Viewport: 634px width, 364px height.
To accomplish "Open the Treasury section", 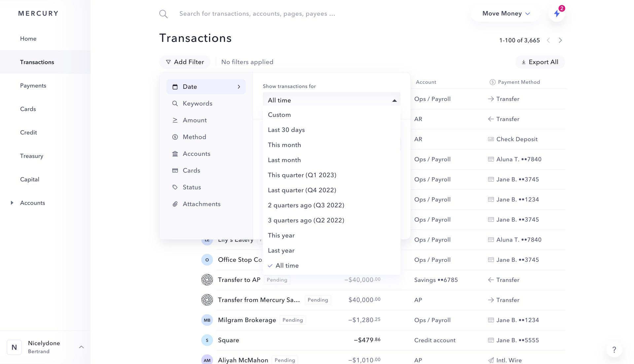I will 32,156.
